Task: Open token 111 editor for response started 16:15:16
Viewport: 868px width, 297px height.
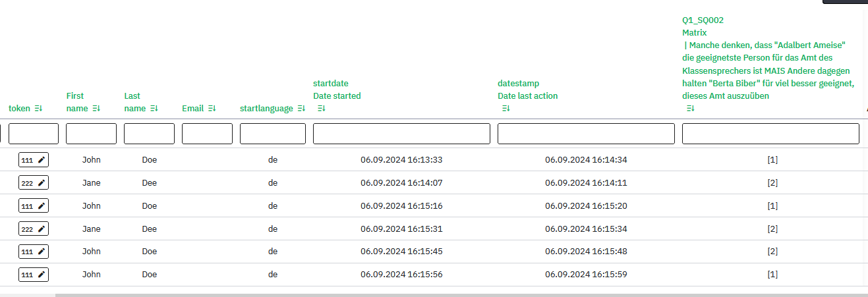Action: [42, 206]
